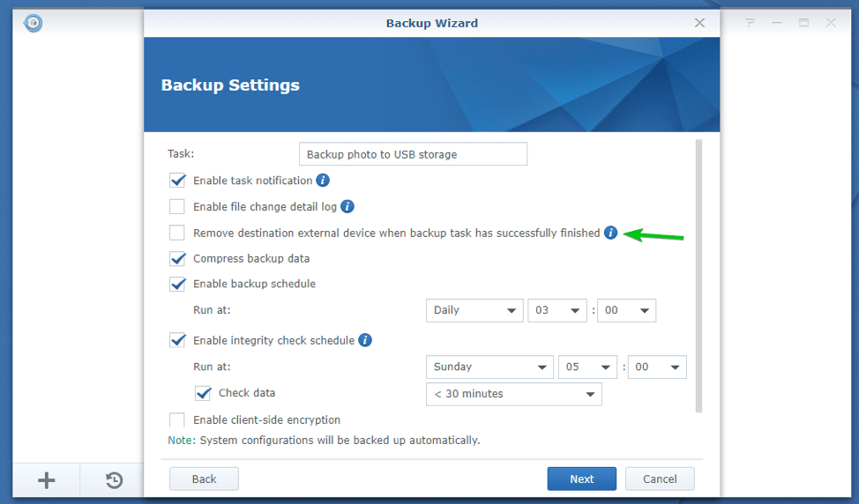Open the Hyper Backup app icon
859x504 pixels.
coord(33,23)
